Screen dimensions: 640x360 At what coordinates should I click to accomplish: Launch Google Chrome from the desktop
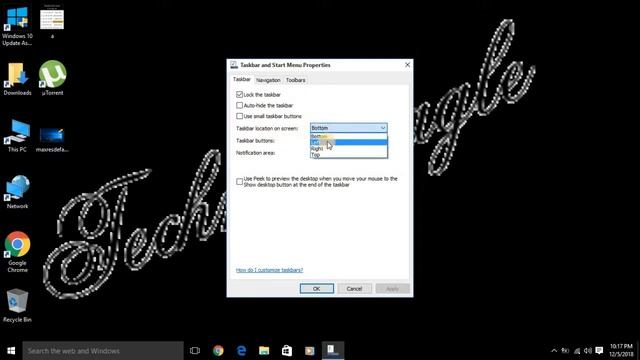coord(17,252)
